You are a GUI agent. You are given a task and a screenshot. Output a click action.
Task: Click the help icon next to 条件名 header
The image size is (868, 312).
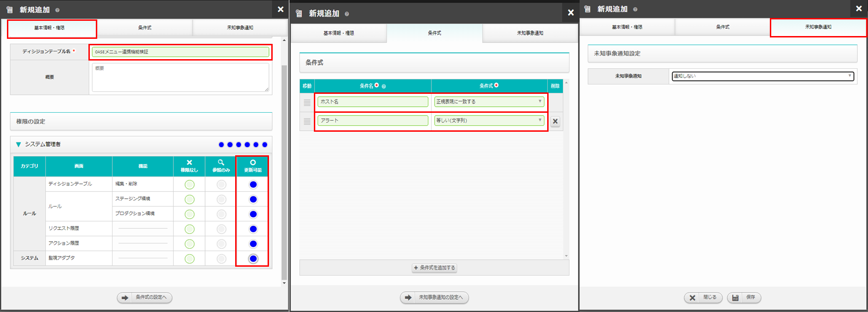pyautogui.click(x=384, y=86)
